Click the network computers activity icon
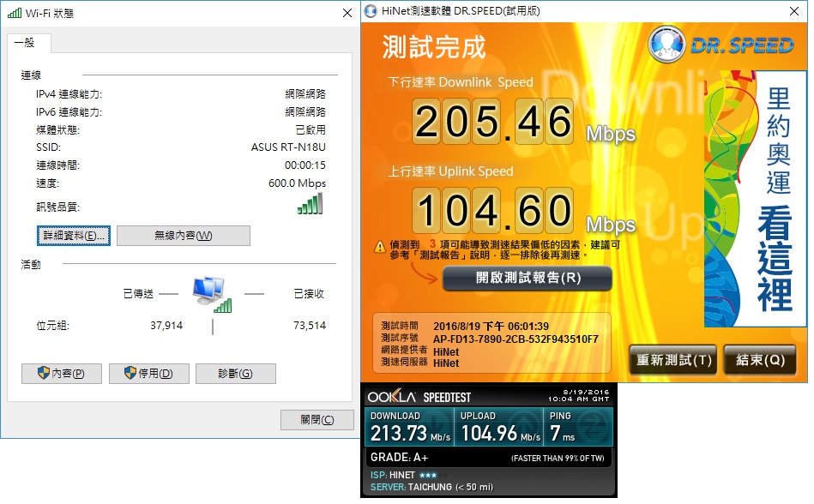The image size is (814, 504). point(212,295)
